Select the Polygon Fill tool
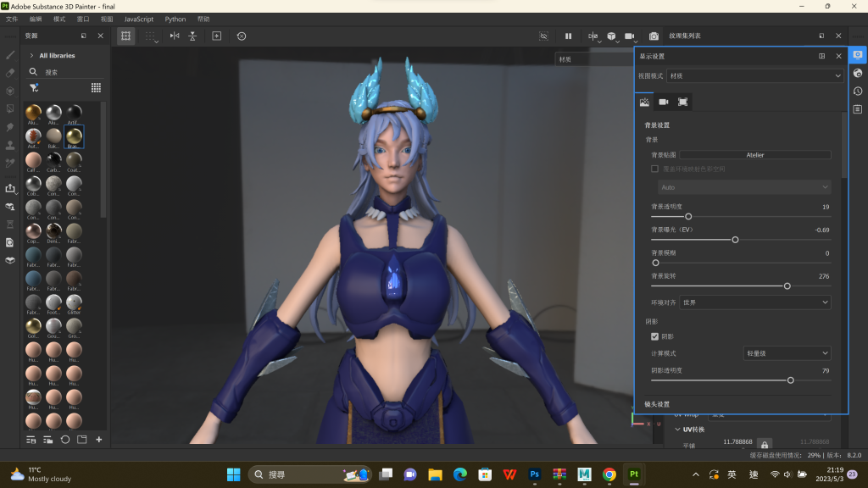Viewport: 868px width, 488px height. click(10, 109)
